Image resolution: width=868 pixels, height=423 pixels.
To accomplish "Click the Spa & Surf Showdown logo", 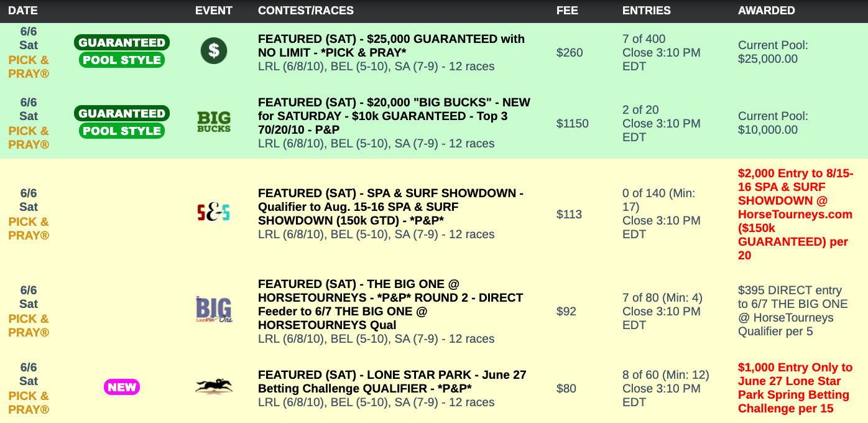I will click(214, 213).
